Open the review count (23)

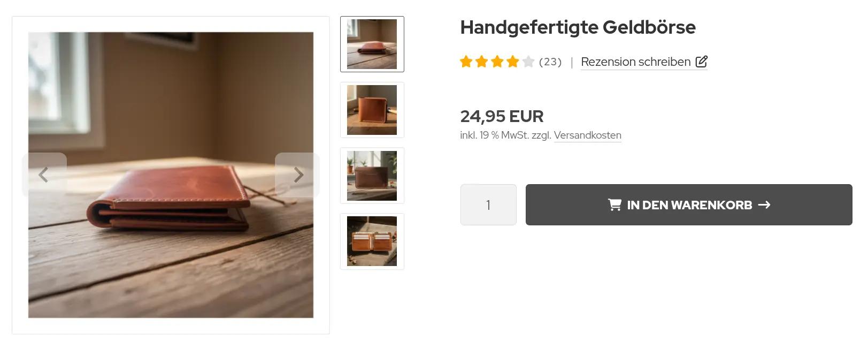[550, 62]
